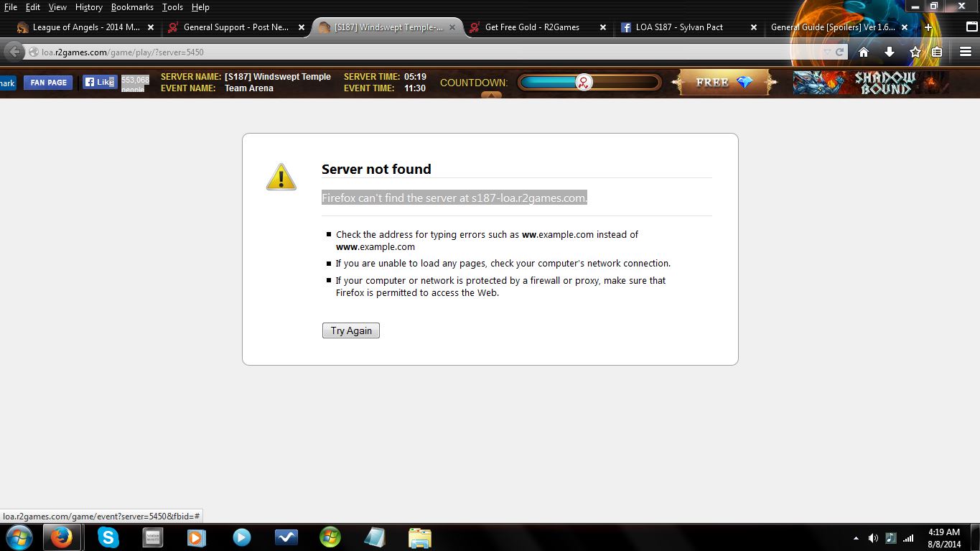Open the Downloads arrow icon
The image size is (980, 551).
coord(889,52)
